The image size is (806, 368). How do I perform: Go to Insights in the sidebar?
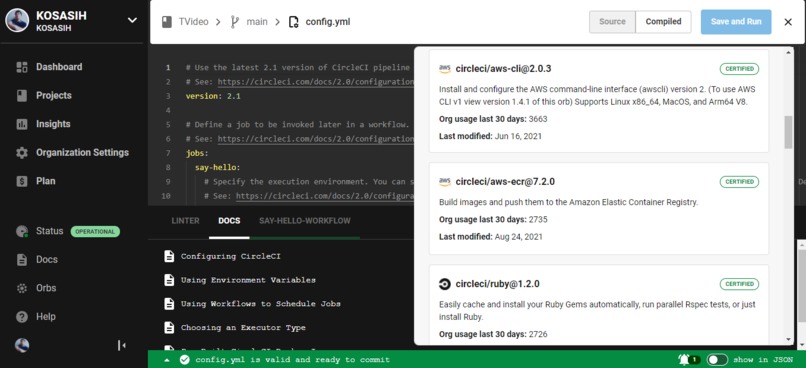coord(53,124)
